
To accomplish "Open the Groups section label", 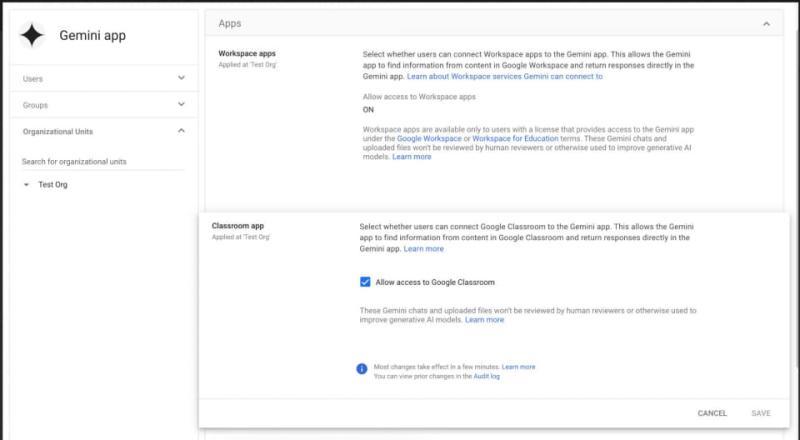I will [x=35, y=105].
